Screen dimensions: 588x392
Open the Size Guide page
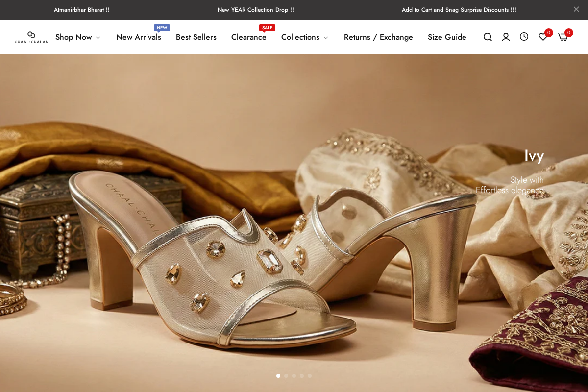(447, 37)
